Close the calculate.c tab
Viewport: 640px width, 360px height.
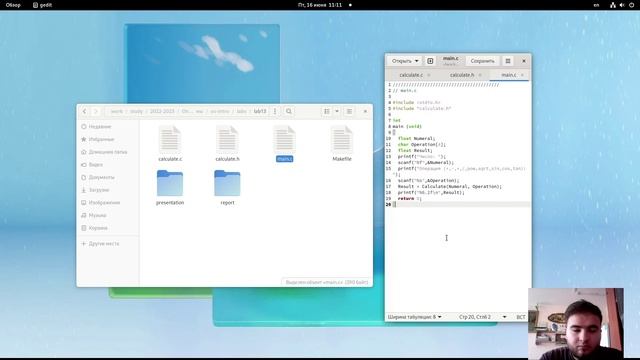tap(429, 75)
